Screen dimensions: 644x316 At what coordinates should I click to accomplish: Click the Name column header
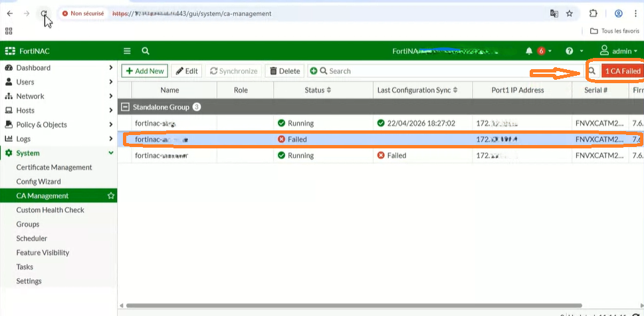[x=169, y=90]
